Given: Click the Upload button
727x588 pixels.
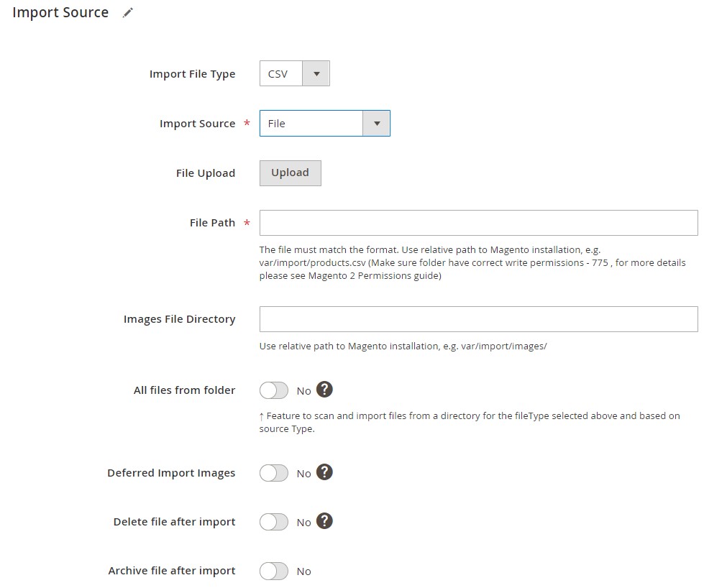Looking at the screenshot, I should tap(291, 173).
